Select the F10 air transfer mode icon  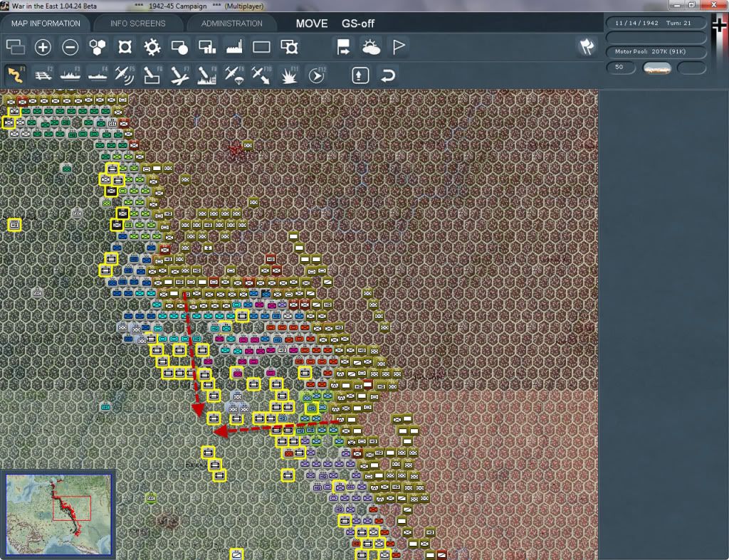261,75
